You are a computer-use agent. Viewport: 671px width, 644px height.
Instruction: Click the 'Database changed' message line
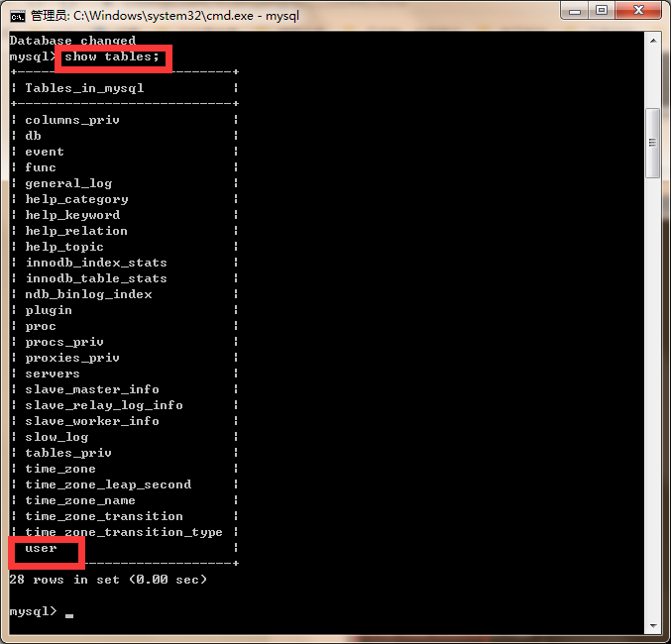[72, 41]
